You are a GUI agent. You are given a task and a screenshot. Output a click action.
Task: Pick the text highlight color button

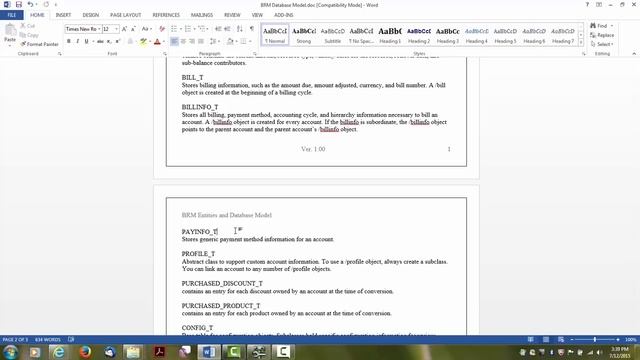pos(143,41)
